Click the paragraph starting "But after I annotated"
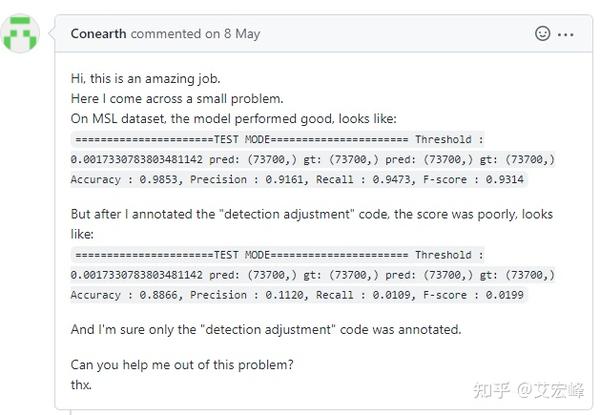The width and height of the screenshot is (600, 415). (311, 215)
